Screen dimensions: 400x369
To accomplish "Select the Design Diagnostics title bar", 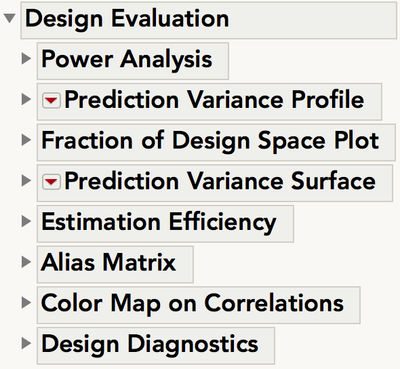I will pyautogui.click(x=156, y=346).
